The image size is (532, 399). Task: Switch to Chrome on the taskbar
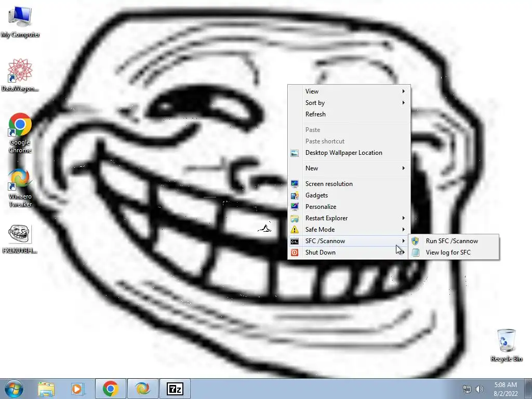[110, 389]
